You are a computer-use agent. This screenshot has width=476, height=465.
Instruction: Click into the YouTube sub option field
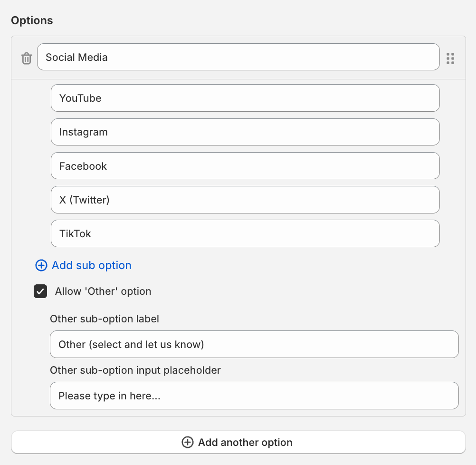pos(245,98)
